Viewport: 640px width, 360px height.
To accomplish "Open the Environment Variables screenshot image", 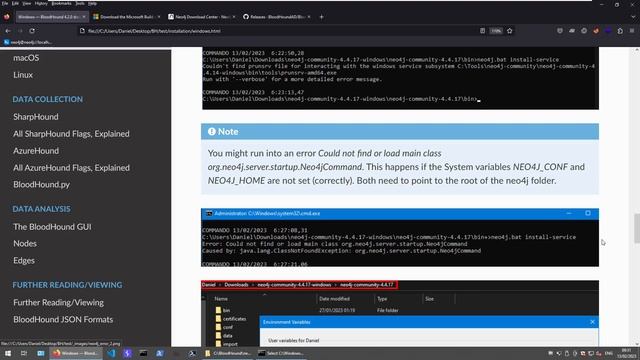I will pyautogui.click(x=400, y=313).
